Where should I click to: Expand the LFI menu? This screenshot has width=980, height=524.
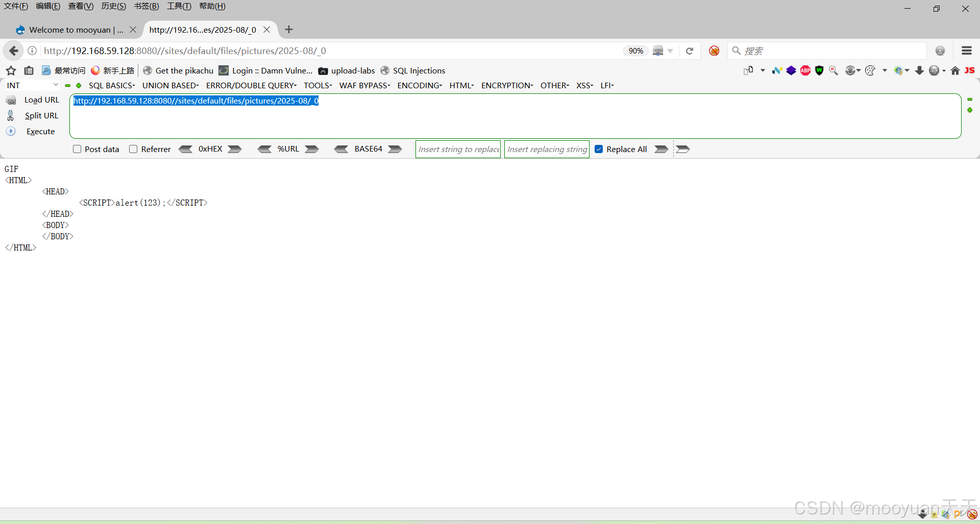point(607,85)
